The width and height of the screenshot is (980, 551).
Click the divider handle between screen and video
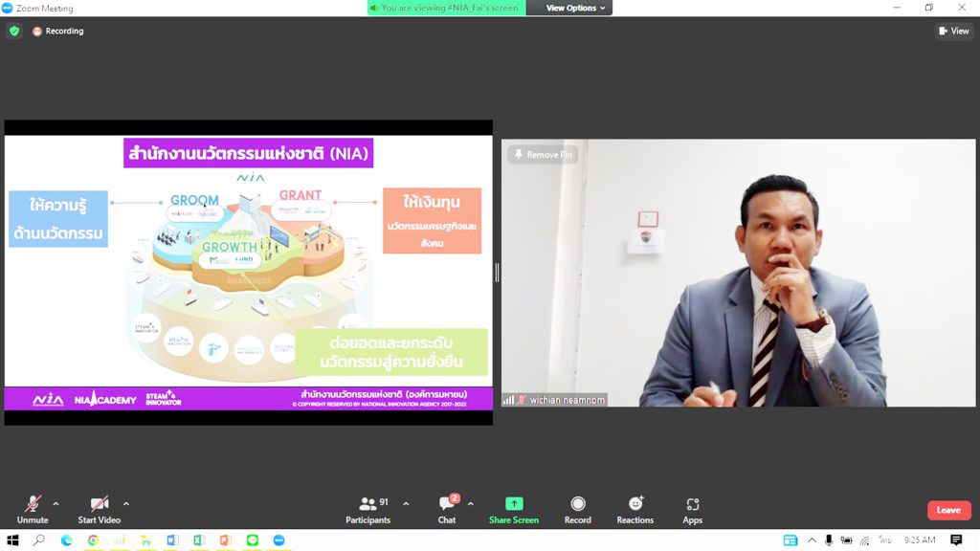(x=497, y=273)
